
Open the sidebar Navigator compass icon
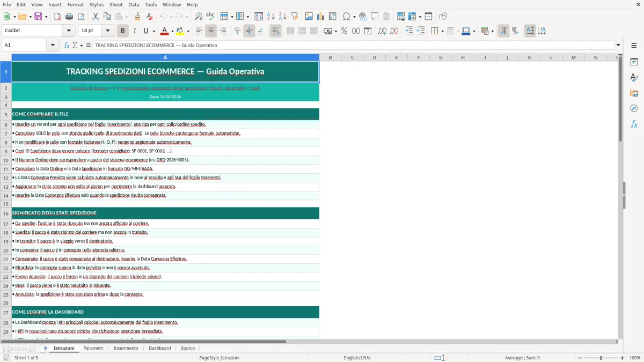(634, 108)
